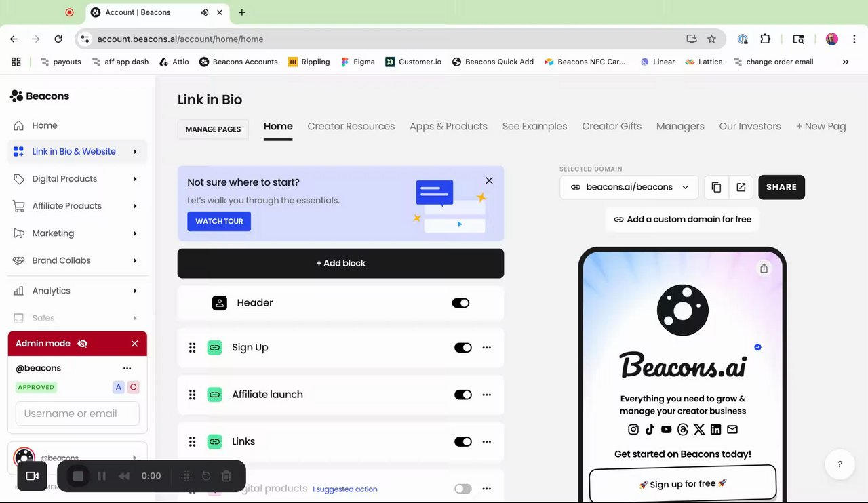Open a new browser tab
Screen dimensions: 868x503
pos(242,12)
